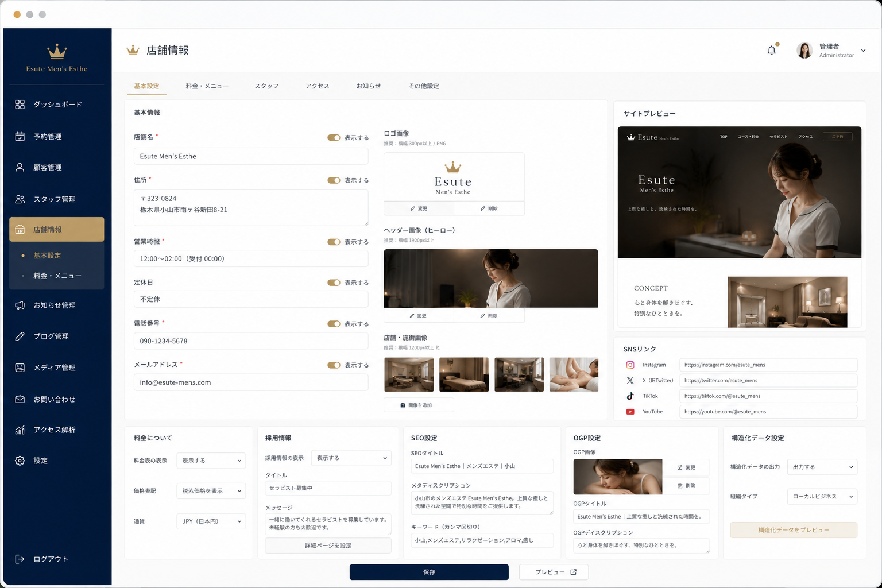The image size is (882, 588).
Task: Click the crown logo in sidebar
Action: point(57,52)
